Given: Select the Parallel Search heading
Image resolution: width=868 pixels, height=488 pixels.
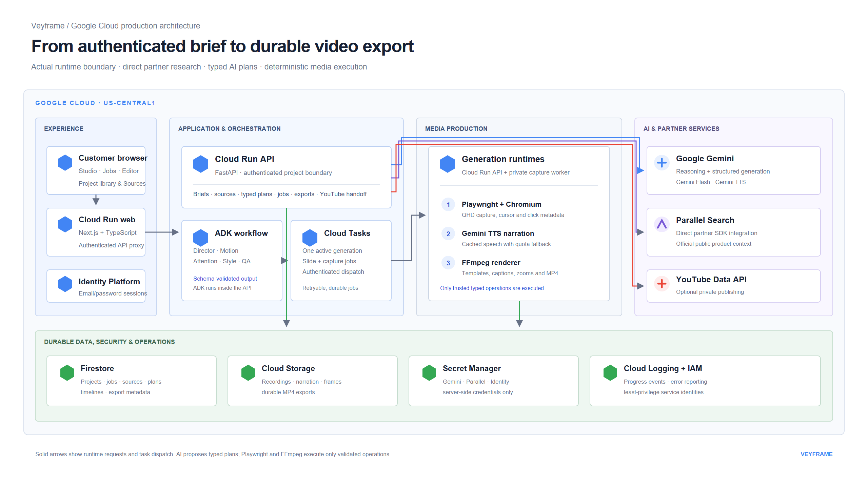Looking at the screenshot, I should point(705,220).
